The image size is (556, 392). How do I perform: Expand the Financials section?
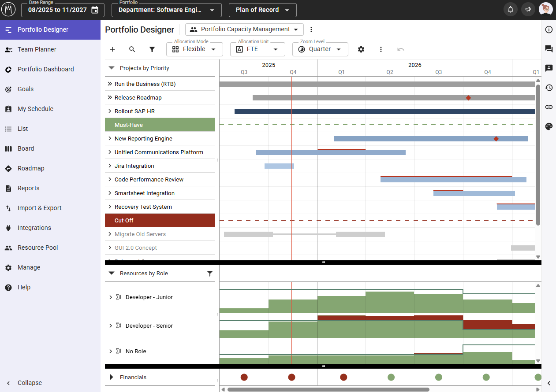click(x=112, y=377)
